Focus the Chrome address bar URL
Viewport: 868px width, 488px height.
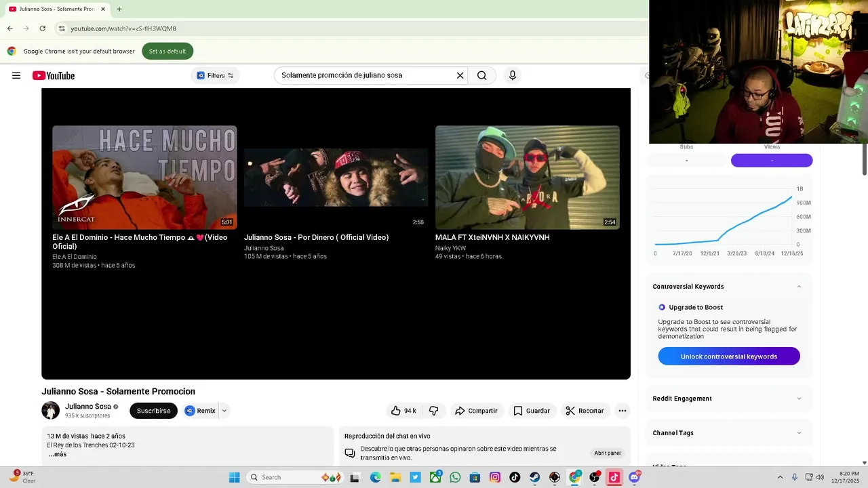[123, 28]
